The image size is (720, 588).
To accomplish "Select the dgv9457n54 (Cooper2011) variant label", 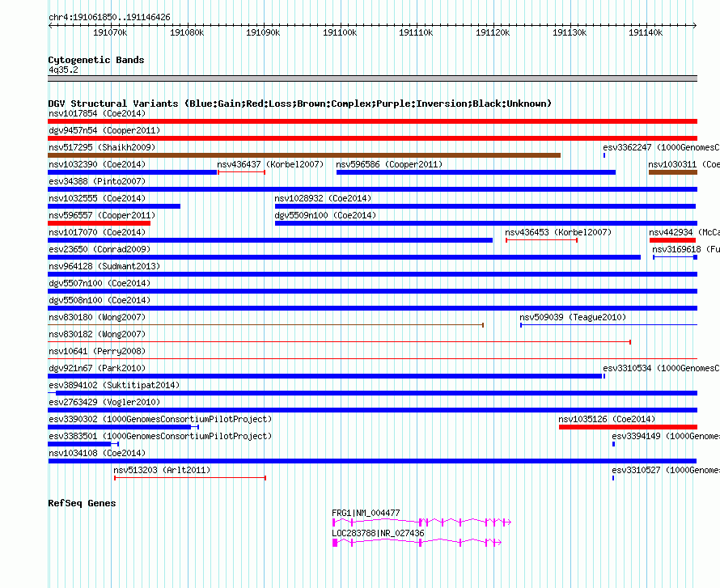I will pyautogui.click(x=104, y=130).
